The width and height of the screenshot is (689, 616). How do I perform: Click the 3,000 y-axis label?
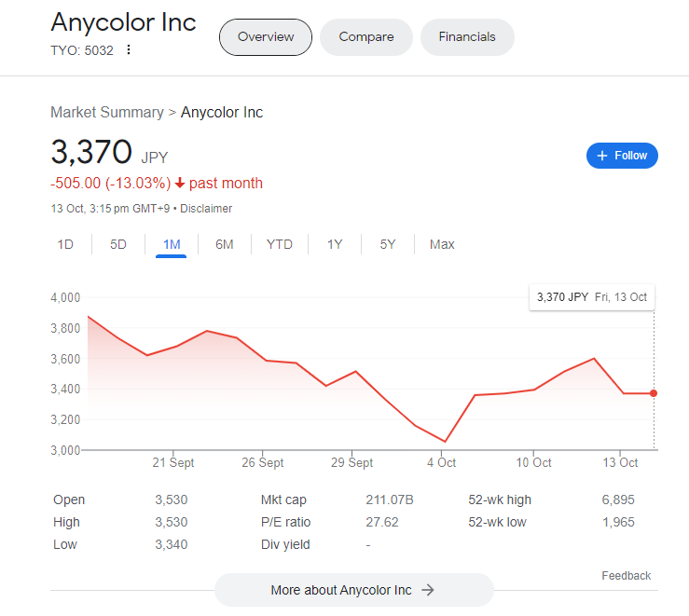pos(65,450)
